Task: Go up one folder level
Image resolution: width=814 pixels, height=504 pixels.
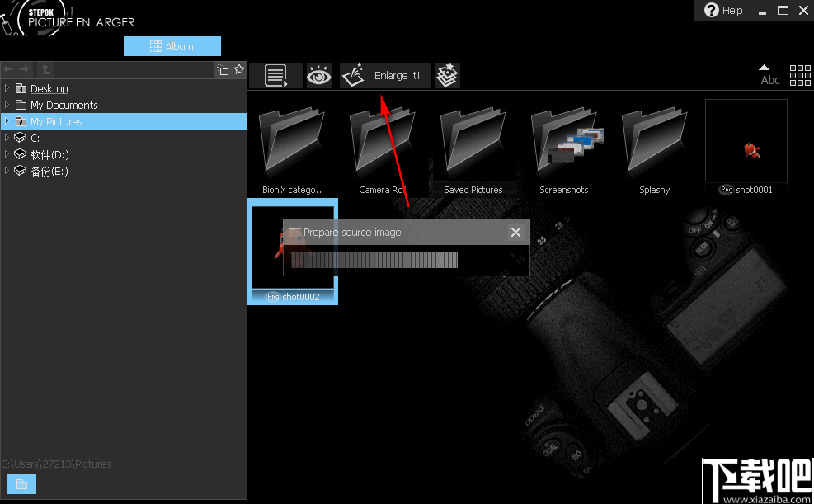Action: (45, 69)
